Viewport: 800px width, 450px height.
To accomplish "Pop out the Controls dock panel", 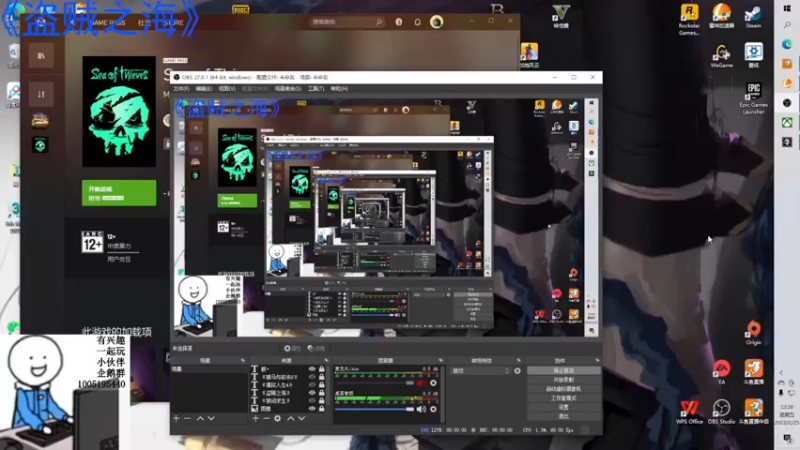I will (597, 360).
